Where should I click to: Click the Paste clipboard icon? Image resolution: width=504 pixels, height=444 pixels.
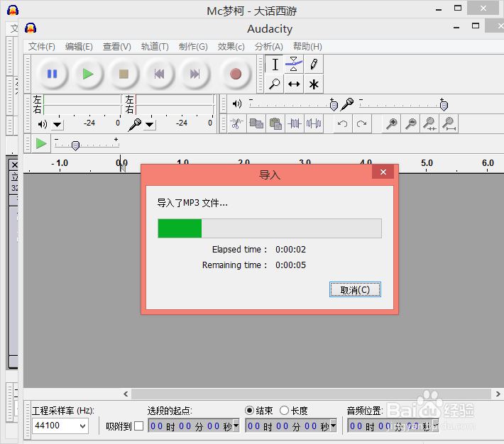275,123
